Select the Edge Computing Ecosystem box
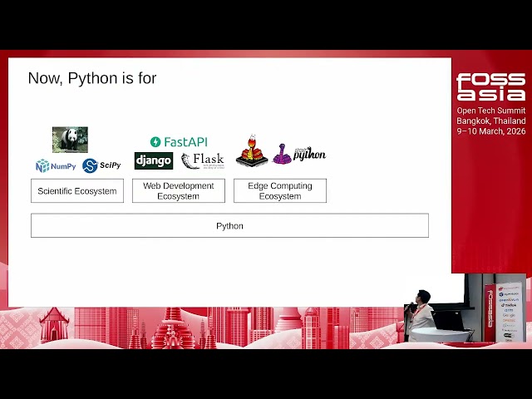The height and width of the screenshot is (399, 532). 280,190
